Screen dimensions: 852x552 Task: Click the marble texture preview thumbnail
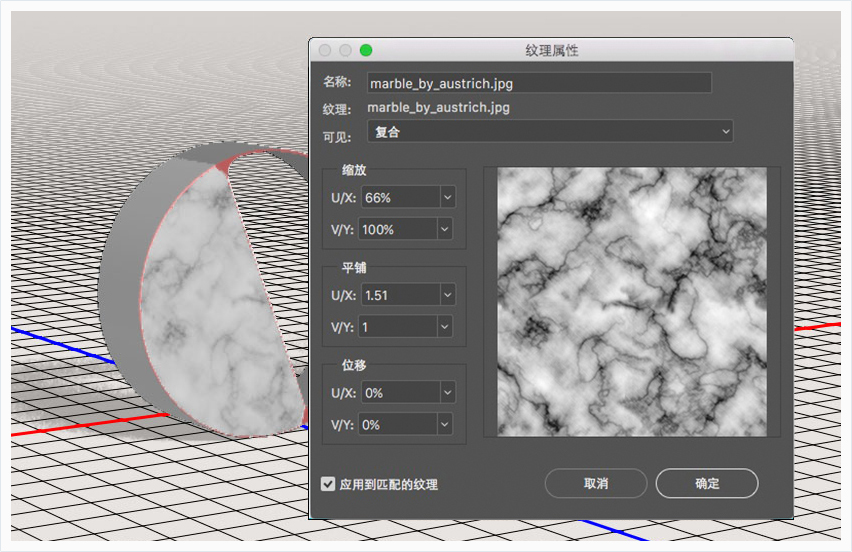[x=632, y=302]
